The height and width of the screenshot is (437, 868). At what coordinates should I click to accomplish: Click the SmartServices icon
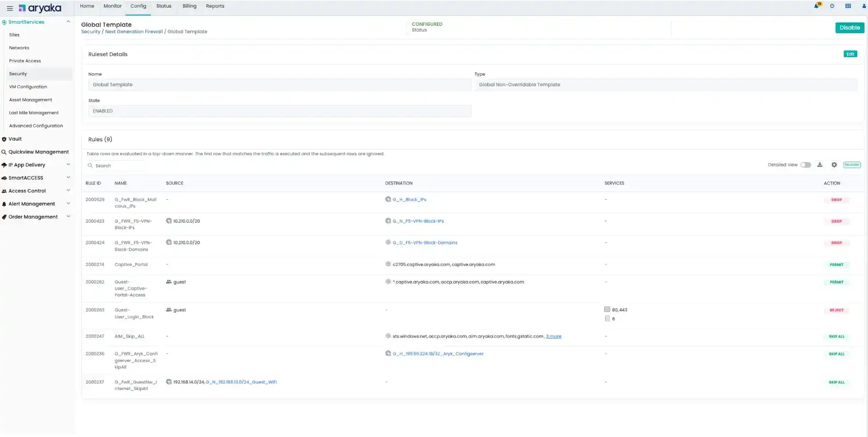point(4,22)
